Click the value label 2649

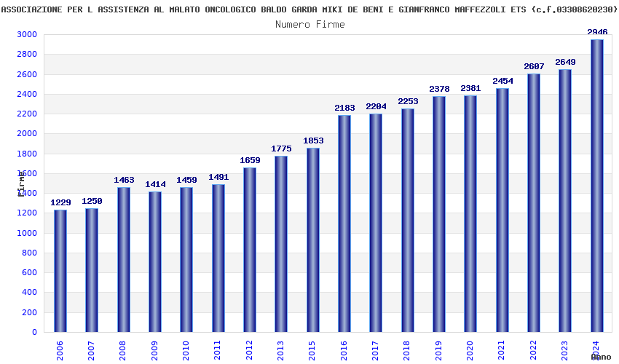coord(565,62)
